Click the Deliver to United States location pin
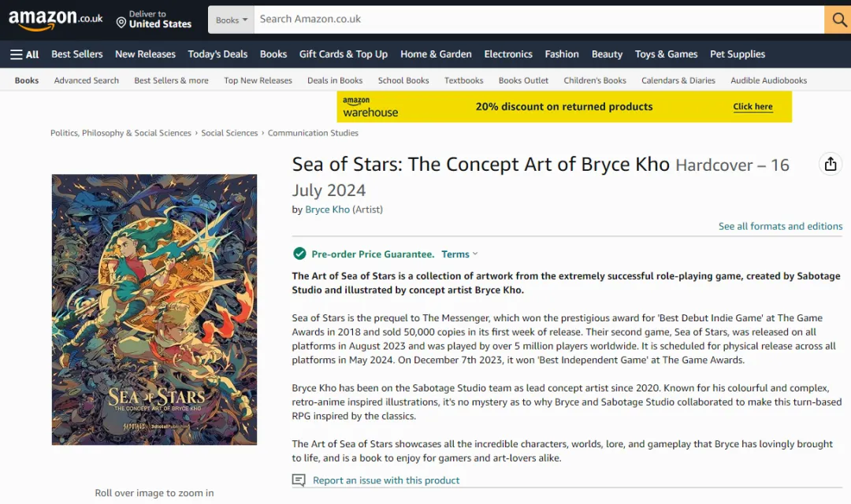Viewport: 851px width, 504px height. click(121, 23)
